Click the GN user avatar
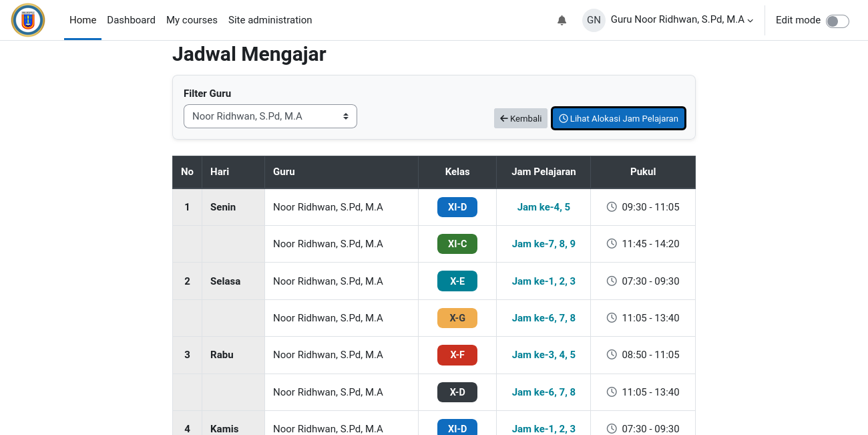This screenshot has height=435, width=868. pyautogui.click(x=594, y=20)
